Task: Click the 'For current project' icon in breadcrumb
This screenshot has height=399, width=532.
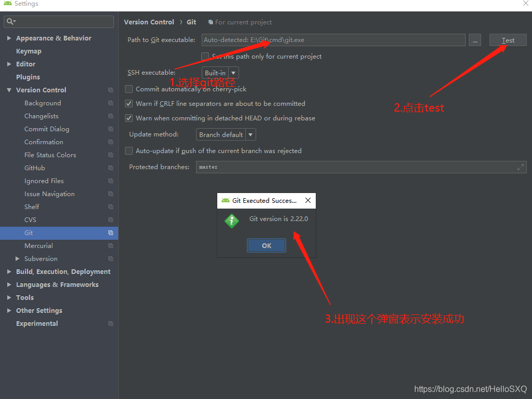Action: (x=211, y=22)
